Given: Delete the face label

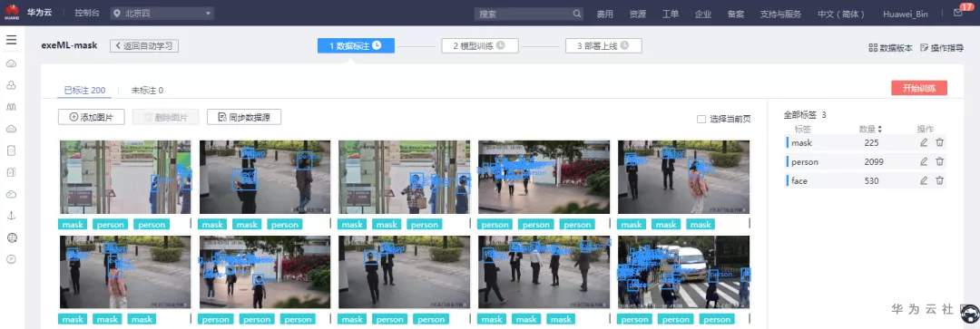Looking at the screenshot, I should tap(939, 180).
